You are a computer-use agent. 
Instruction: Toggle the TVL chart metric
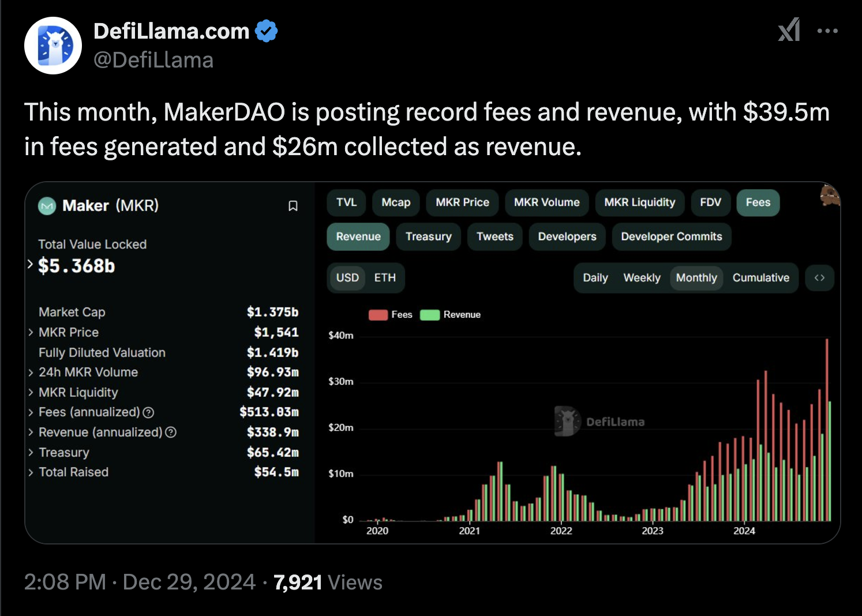(346, 202)
